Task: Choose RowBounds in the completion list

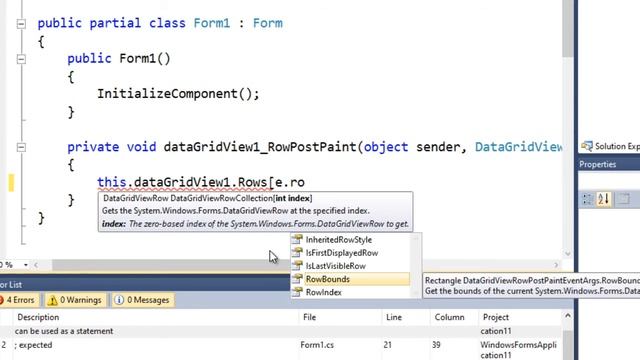Action: 351,279
